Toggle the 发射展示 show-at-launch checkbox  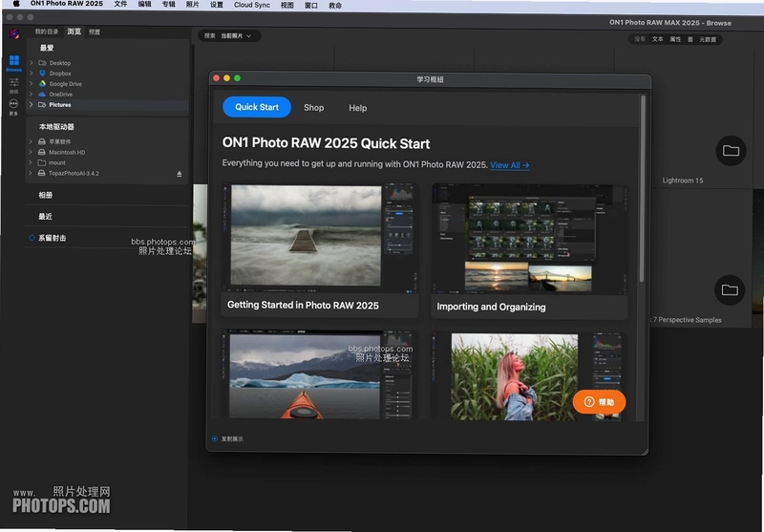point(215,439)
